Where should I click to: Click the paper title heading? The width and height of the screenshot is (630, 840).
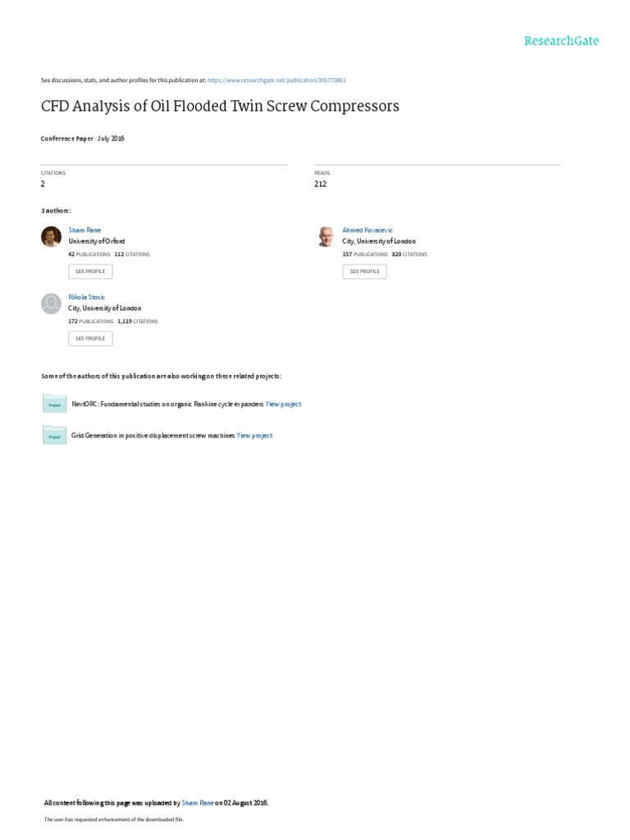click(220, 106)
